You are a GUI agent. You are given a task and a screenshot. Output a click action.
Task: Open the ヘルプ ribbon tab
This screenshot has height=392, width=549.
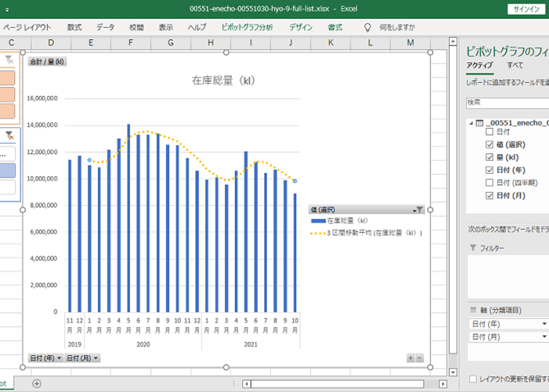coord(197,27)
